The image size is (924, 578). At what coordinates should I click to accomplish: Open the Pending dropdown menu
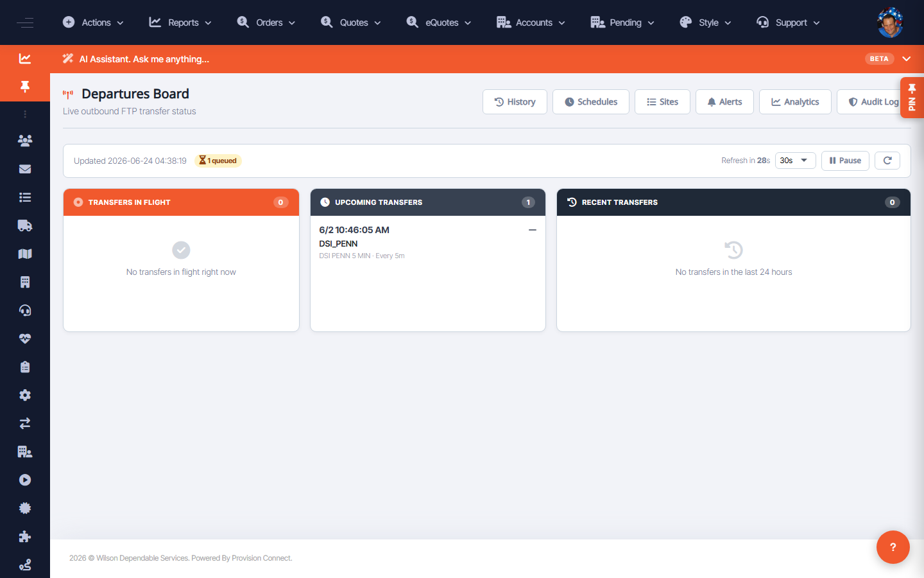pyautogui.click(x=622, y=22)
